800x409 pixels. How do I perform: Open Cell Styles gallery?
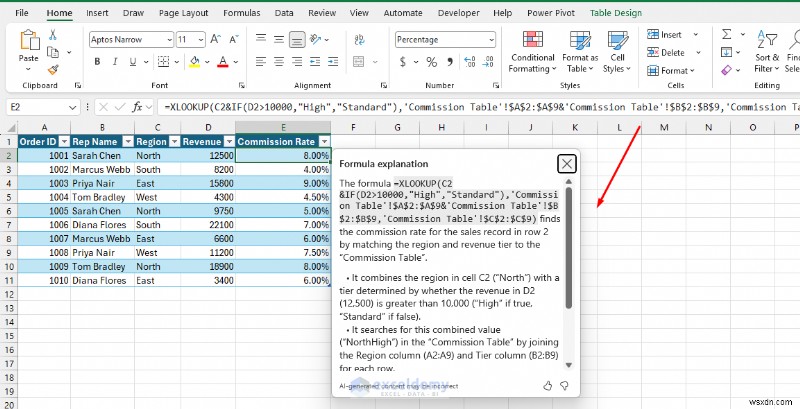[x=617, y=52]
